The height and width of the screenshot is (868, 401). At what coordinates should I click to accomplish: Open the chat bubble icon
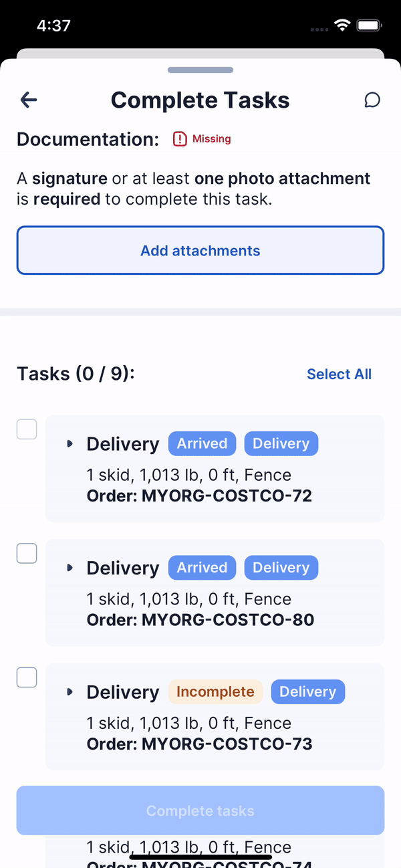tap(372, 100)
